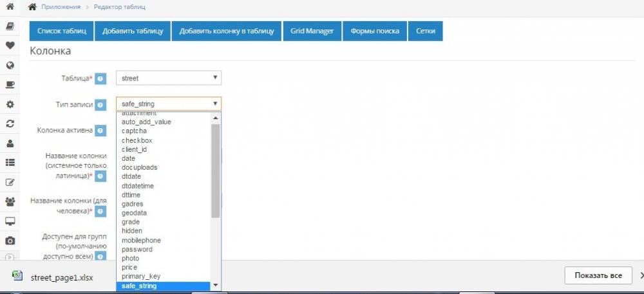
Task: Collapse the Тип записи safe_string dropdown
Action: pos(169,104)
